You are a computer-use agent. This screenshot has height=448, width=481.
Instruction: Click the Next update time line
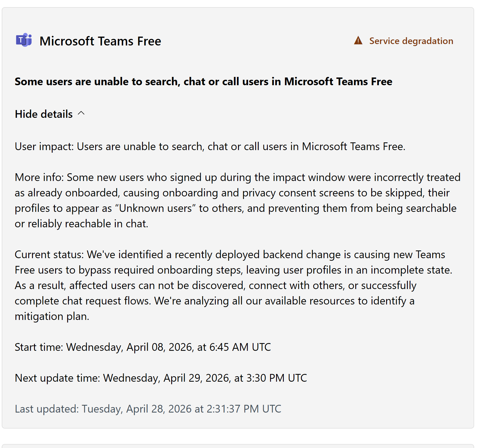(x=161, y=378)
